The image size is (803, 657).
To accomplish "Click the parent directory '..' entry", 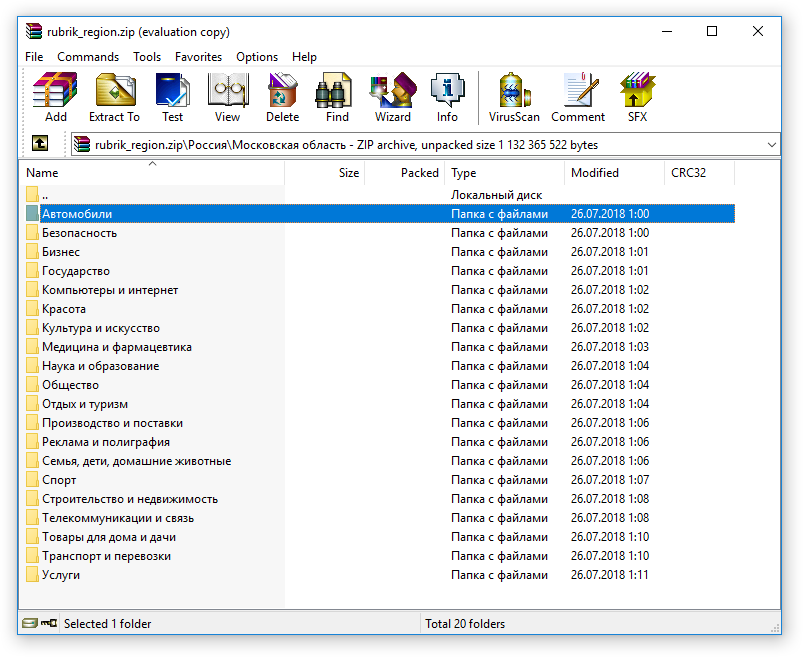I will (x=45, y=195).
